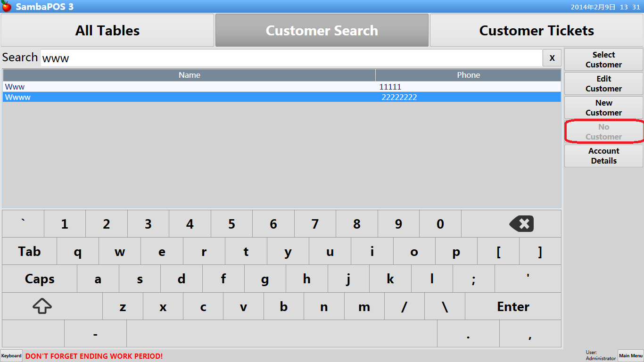Create a New Customer

pyautogui.click(x=603, y=108)
